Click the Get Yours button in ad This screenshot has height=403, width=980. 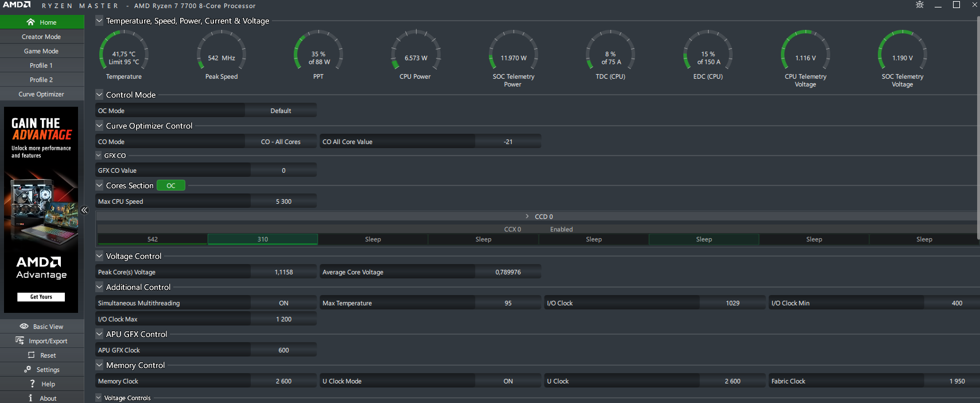pyautogui.click(x=41, y=297)
